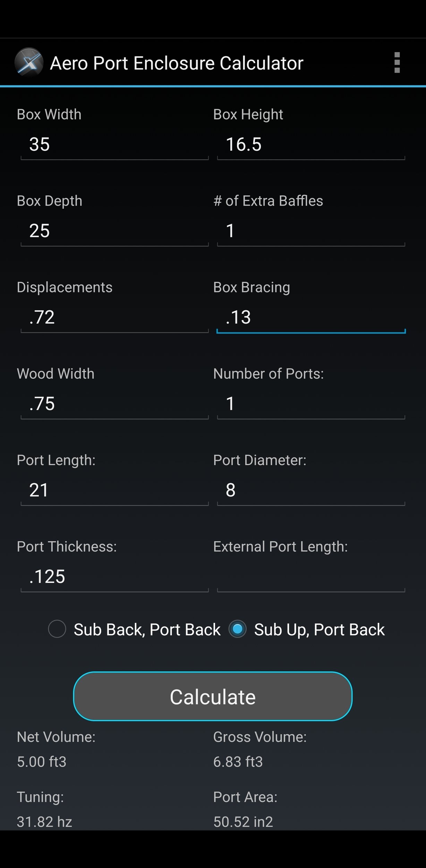Viewport: 426px width, 868px height.
Task: Select Sub Up, Port Back option
Action: tap(307, 629)
